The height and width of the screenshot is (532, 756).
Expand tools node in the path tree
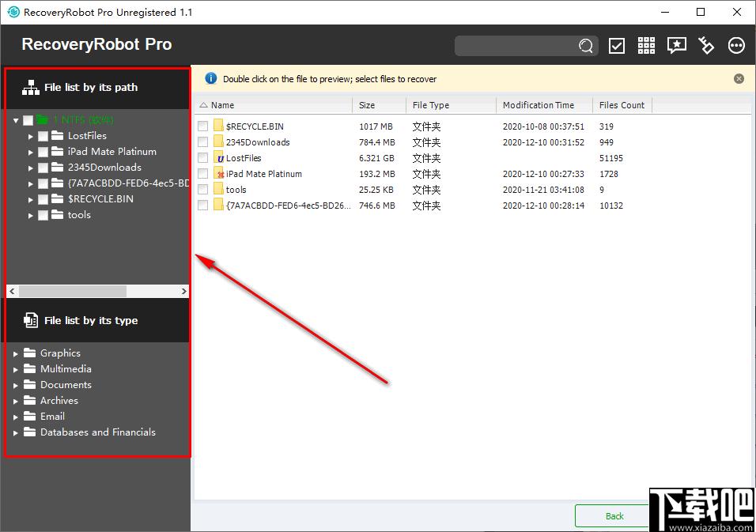click(31, 215)
